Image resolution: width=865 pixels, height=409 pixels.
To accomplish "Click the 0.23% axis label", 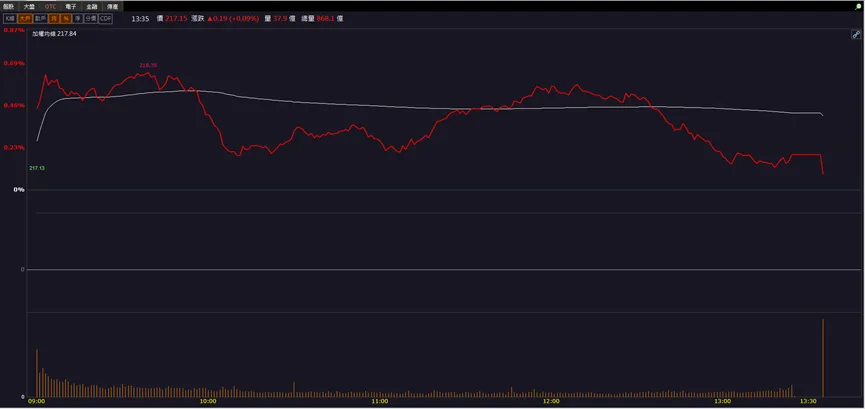I will pyautogui.click(x=14, y=147).
